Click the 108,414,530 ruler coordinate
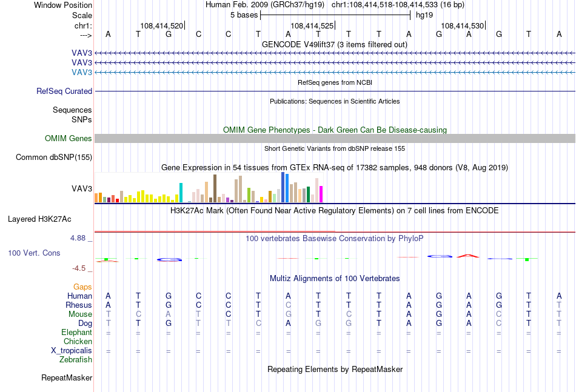 coord(463,25)
